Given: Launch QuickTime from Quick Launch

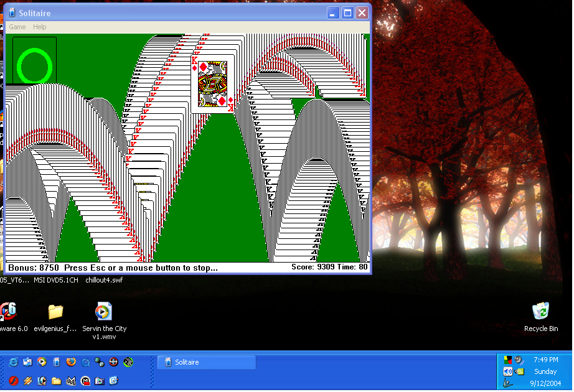Looking at the screenshot, I should (85, 362).
